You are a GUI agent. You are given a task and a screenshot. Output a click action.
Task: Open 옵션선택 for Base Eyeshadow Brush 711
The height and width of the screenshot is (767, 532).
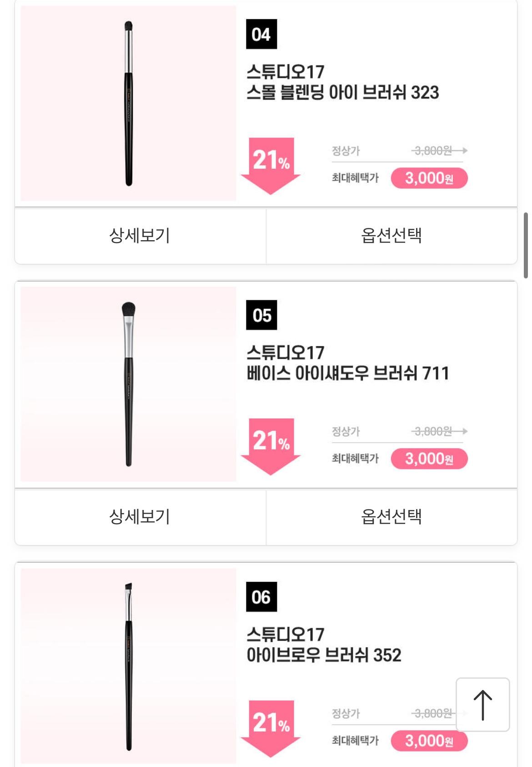391,517
